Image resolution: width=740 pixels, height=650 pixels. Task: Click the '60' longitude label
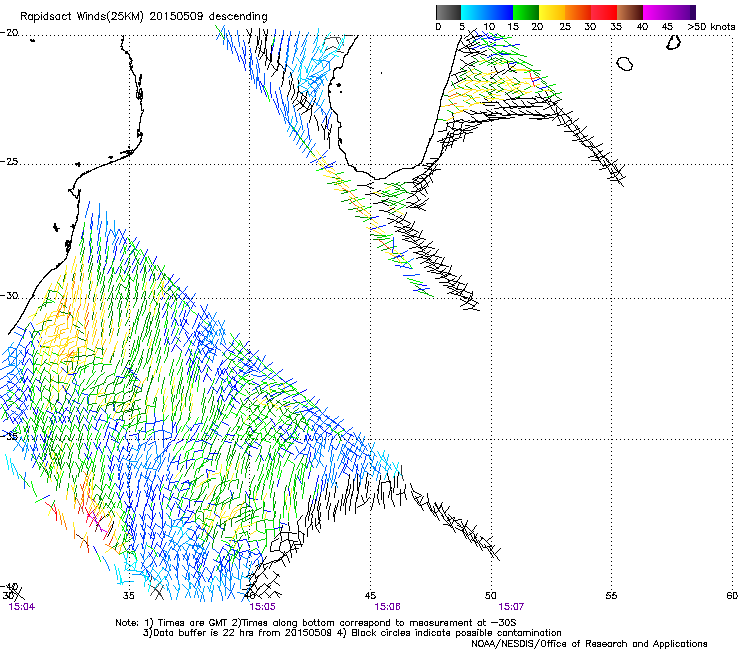click(x=732, y=596)
